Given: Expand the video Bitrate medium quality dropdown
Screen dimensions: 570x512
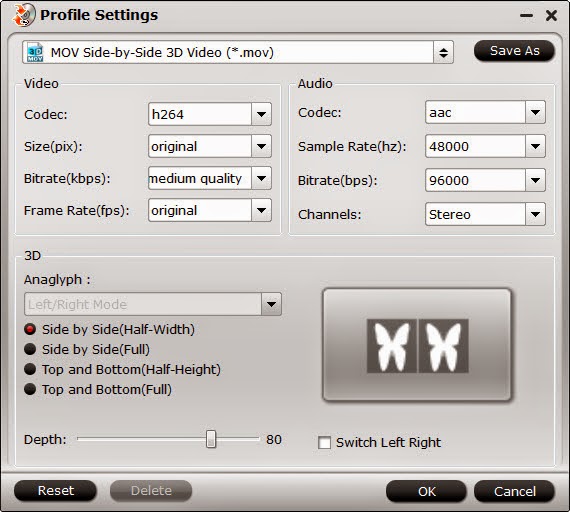Looking at the screenshot, I should point(261,178).
